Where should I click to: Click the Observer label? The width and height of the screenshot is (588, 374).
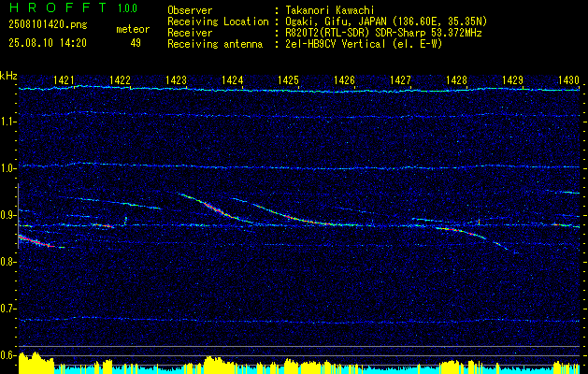coord(190,10)
